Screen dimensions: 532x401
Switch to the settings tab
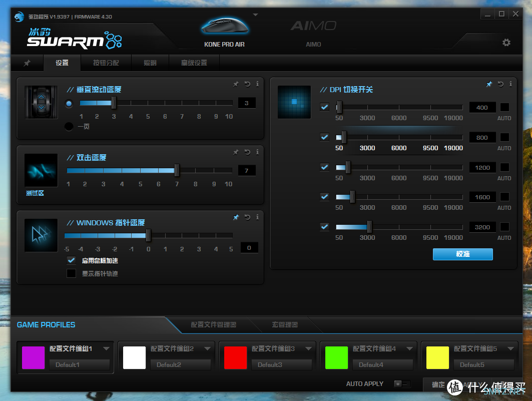coord(62,63)
